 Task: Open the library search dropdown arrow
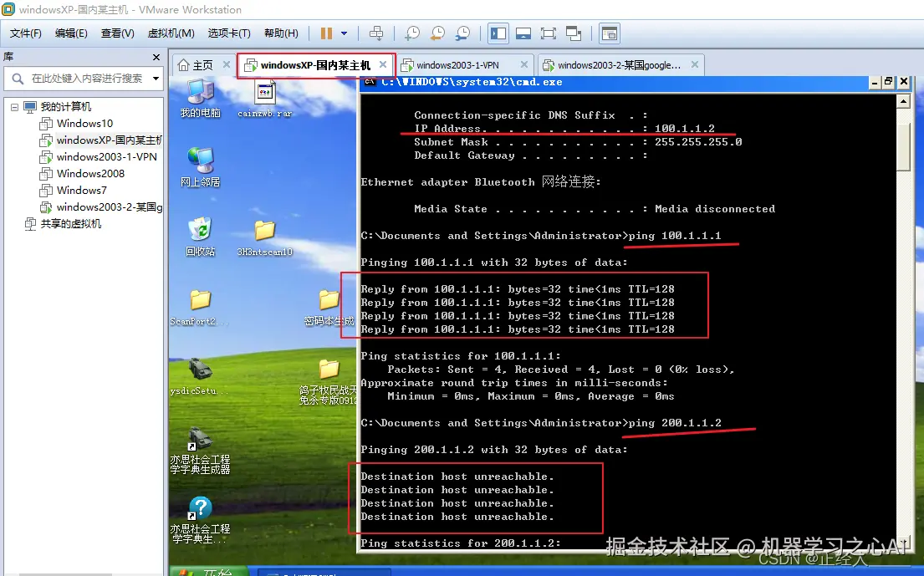(x=156, y=79)
